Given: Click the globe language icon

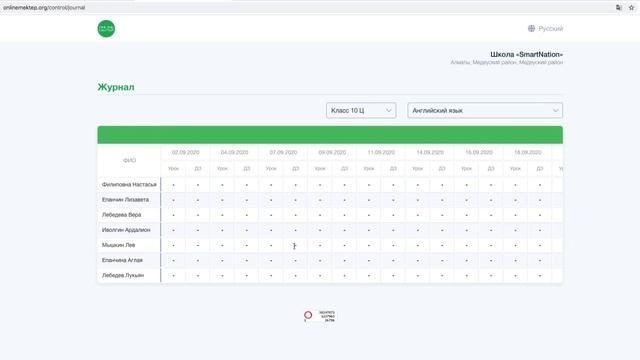Looking at the screenshot, I should point(531,29).
